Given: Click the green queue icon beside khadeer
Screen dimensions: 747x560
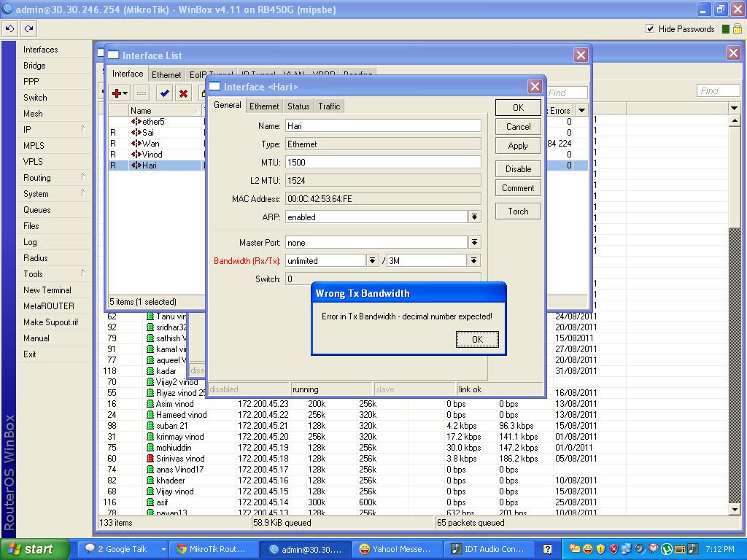Looking at the screenshot, I should tap(150, 481).
